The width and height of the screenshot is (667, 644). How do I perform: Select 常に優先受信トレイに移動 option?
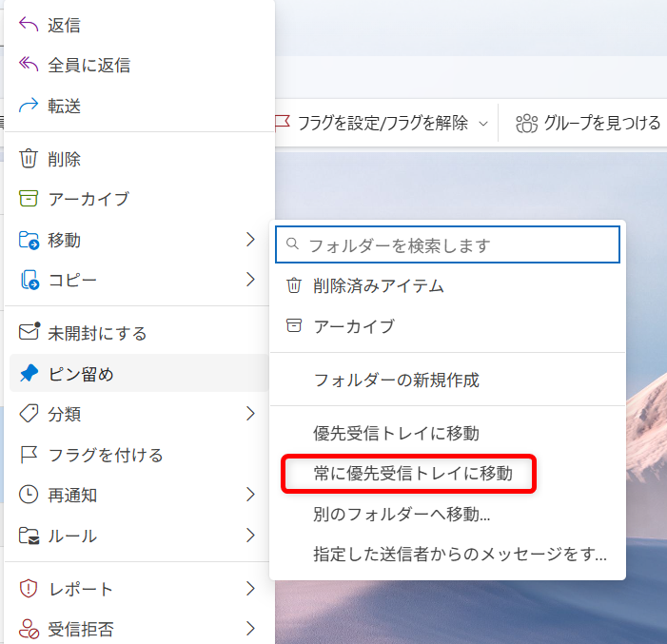413,474
